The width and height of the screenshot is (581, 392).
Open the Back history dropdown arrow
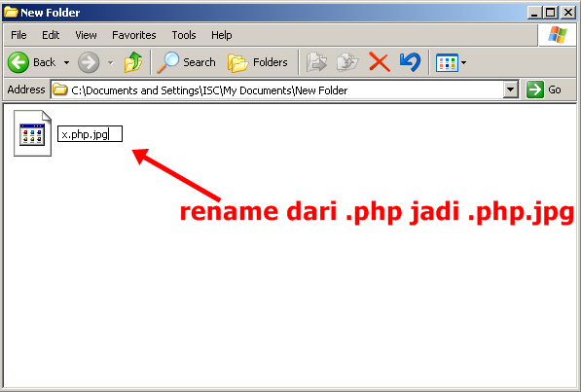pos(66,62)
